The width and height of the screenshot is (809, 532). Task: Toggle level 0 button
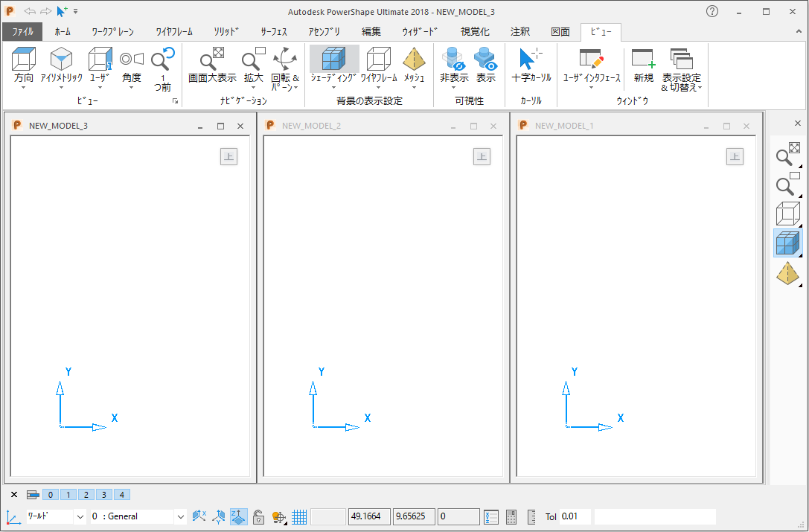coord(51,495)
